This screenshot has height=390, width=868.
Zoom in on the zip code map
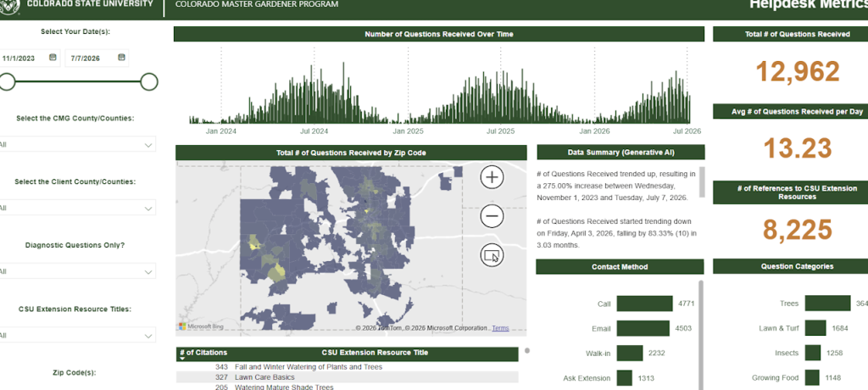click(492, 177)
